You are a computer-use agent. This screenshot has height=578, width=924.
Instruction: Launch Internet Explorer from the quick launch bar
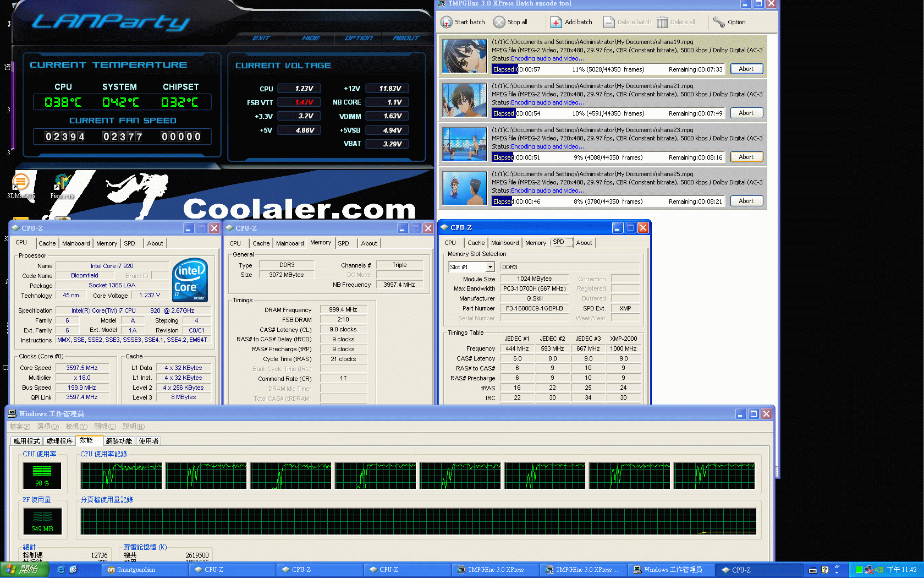61,570
